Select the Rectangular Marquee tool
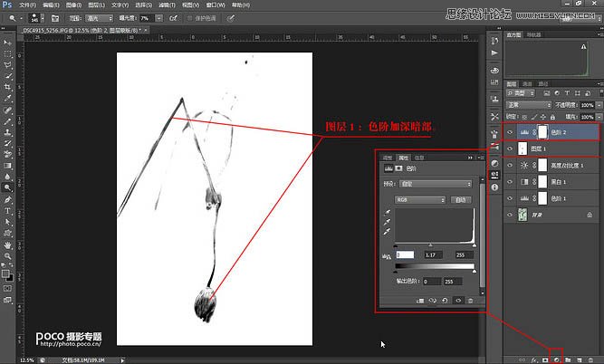This screenshot has height=364, width=604. click(7, 53)
